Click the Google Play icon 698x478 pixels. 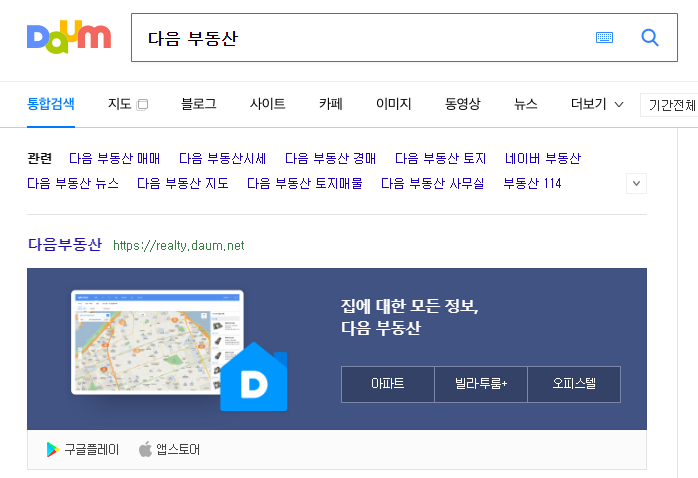coord(53,450)
